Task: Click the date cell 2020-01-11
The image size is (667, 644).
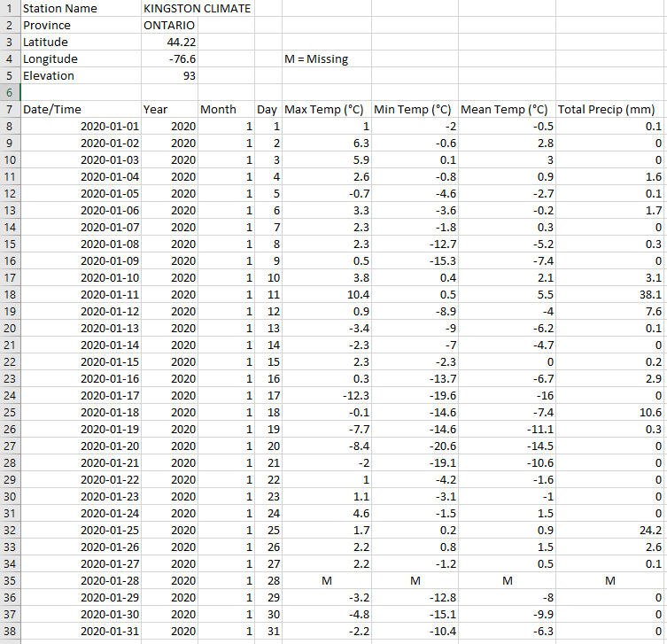Action: (x=81, y=295)
